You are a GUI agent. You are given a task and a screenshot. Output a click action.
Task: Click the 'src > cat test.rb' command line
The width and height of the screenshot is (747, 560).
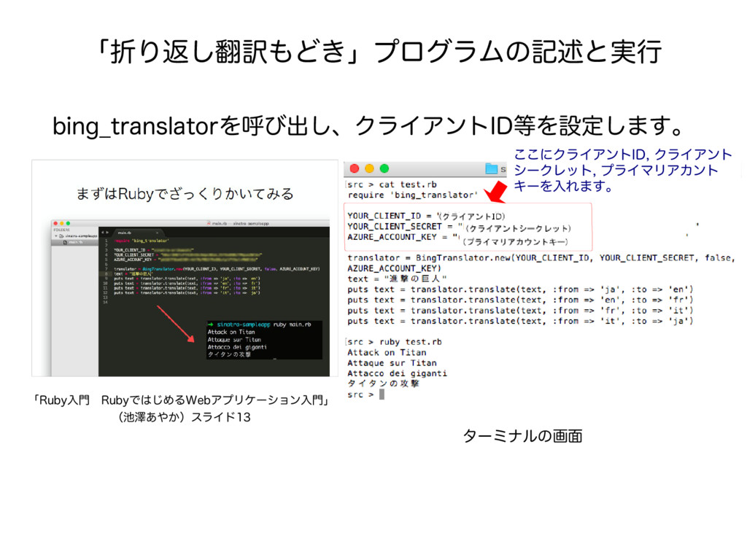click(392, 184)
